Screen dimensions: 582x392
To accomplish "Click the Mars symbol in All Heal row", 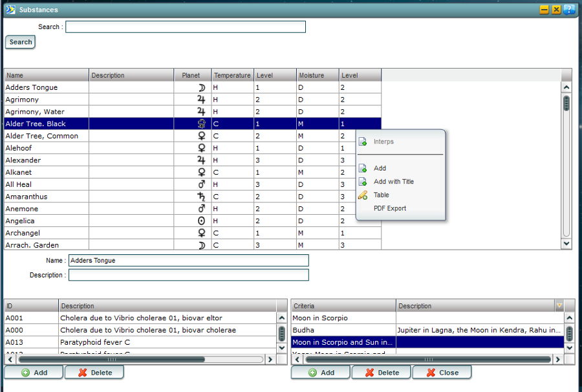I will (201, 184).
